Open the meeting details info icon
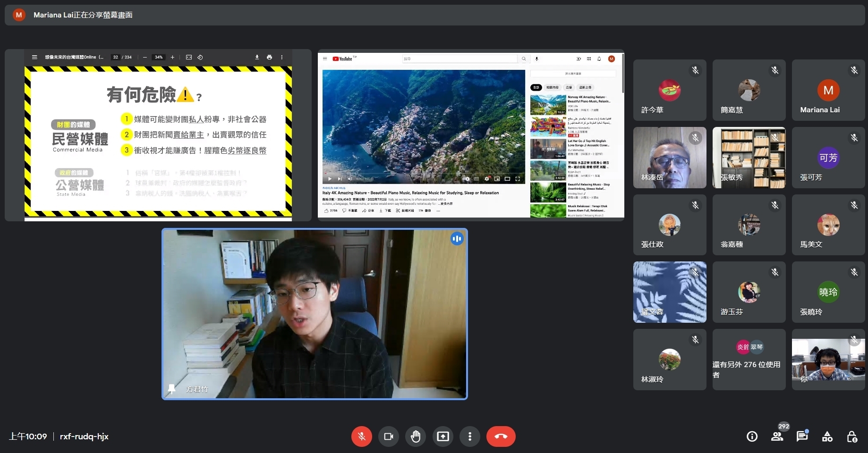The width and height of the screenshot is (868, 453). click(x=752, y=436)
